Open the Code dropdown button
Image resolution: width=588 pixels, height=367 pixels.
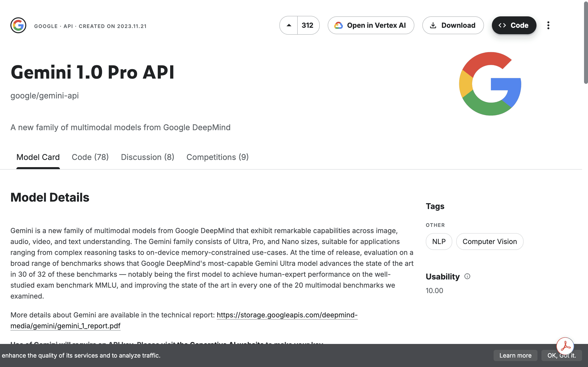[x=514, y=25]
